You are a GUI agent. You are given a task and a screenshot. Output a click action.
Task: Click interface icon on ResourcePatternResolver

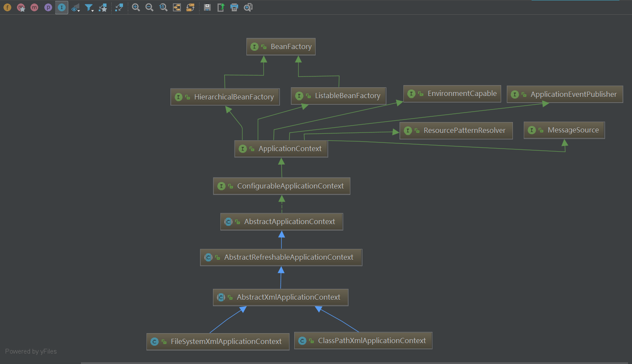click(408, 131)
